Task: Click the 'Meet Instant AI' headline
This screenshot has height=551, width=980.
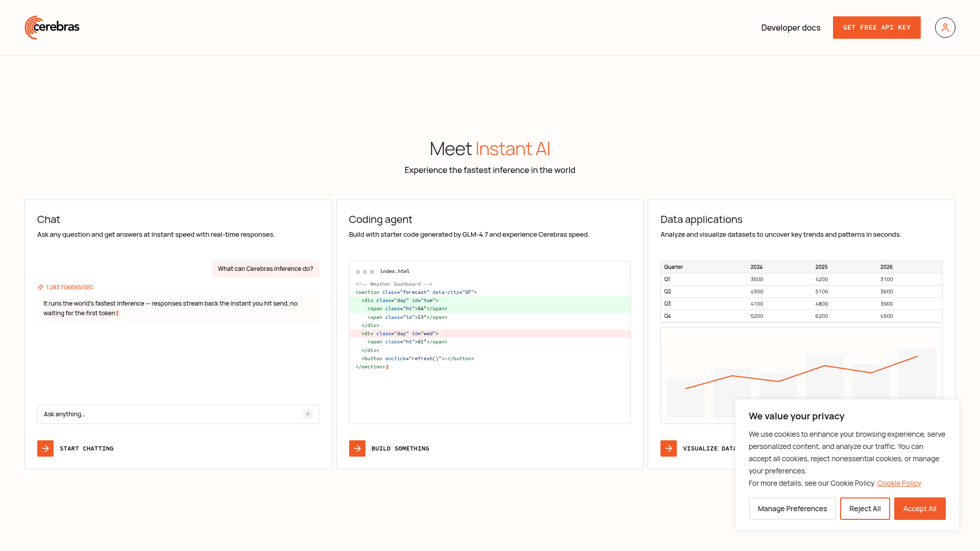Action: click(x=490, y=148)
